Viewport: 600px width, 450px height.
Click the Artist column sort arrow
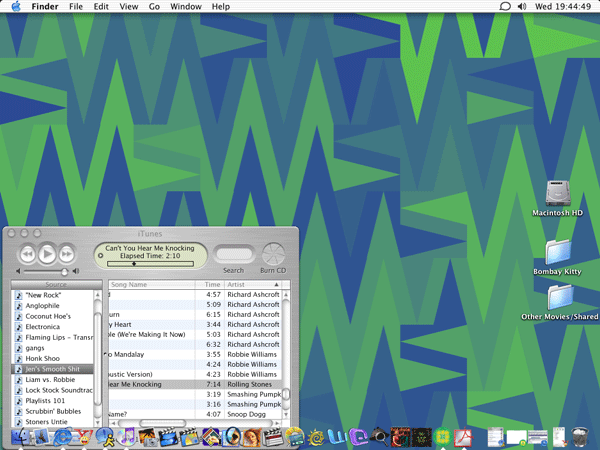click(276, 285)
